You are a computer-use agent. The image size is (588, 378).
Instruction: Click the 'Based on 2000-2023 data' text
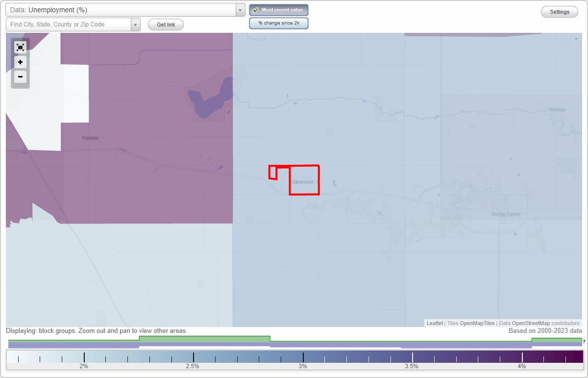coord(545,331)
